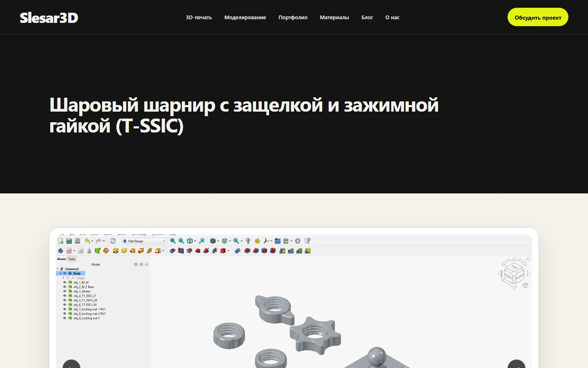Switch to the Model tab in the combo view

(x=62, y=259)
